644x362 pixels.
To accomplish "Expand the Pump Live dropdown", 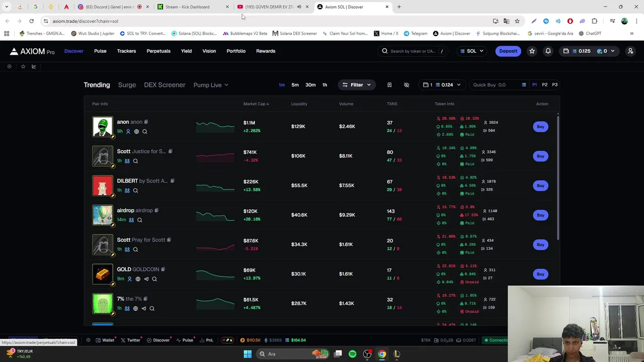I will 211,85.
